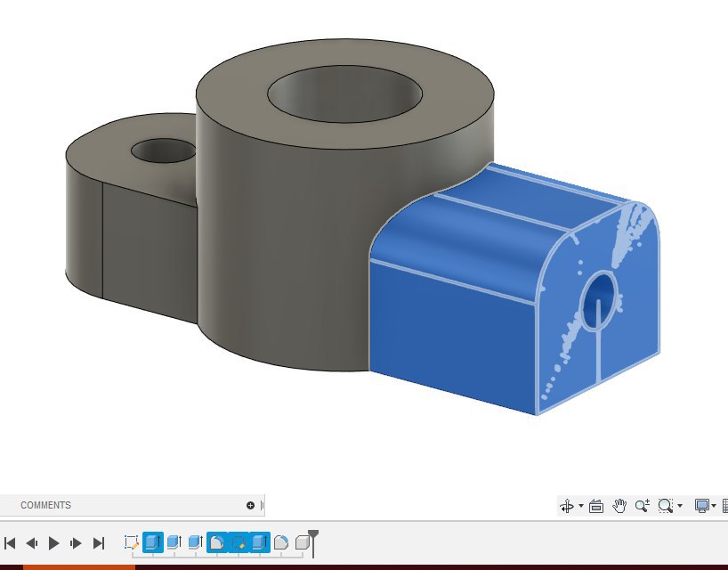Click the Zoom Window magnifier icon

tap(666, 505)
